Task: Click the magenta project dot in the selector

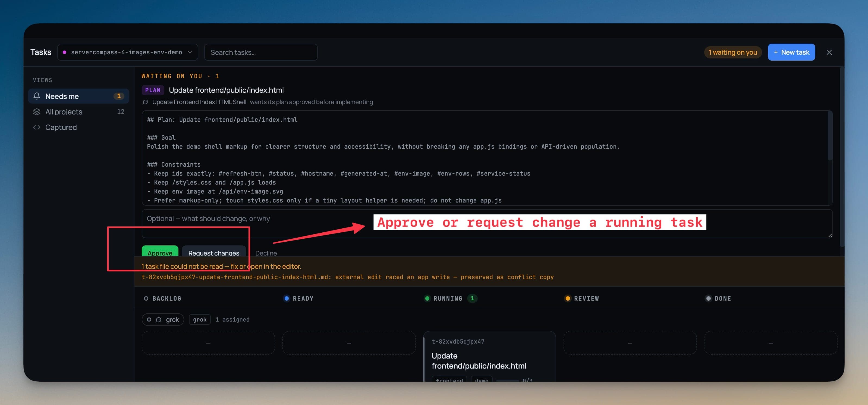Action: (64, 52)
